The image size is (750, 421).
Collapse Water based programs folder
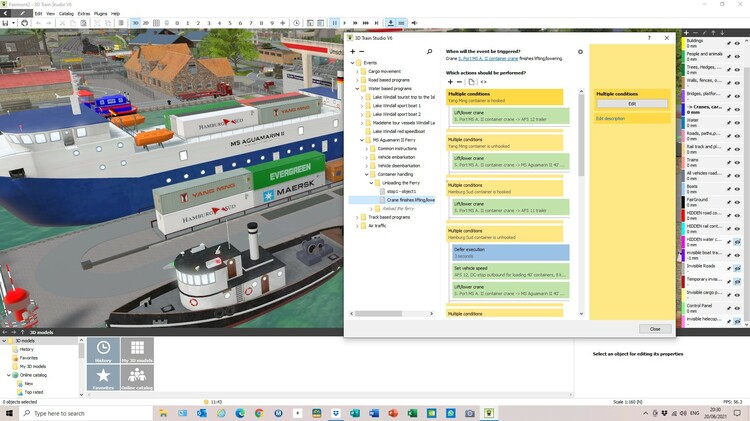coord(357,89)
